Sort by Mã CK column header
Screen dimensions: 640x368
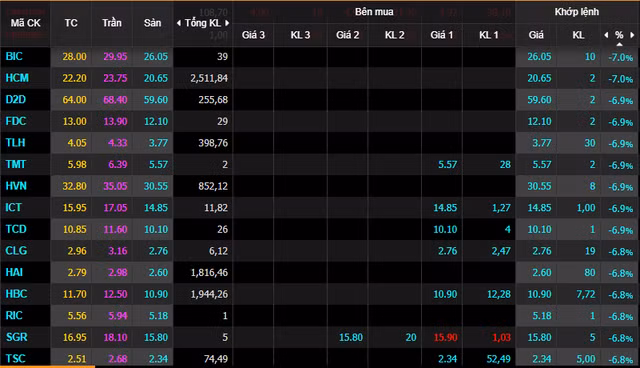click(25, 23)
